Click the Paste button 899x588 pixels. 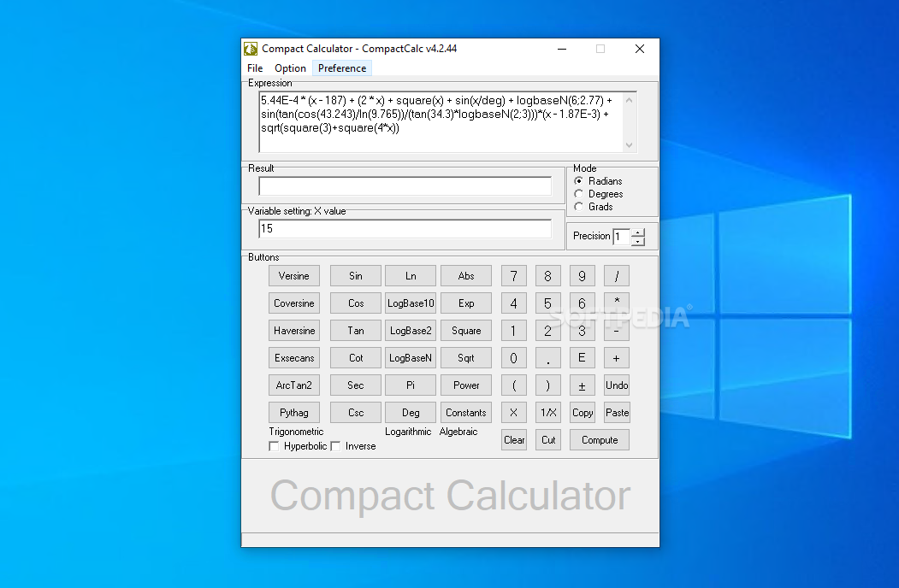coord(617,413)
